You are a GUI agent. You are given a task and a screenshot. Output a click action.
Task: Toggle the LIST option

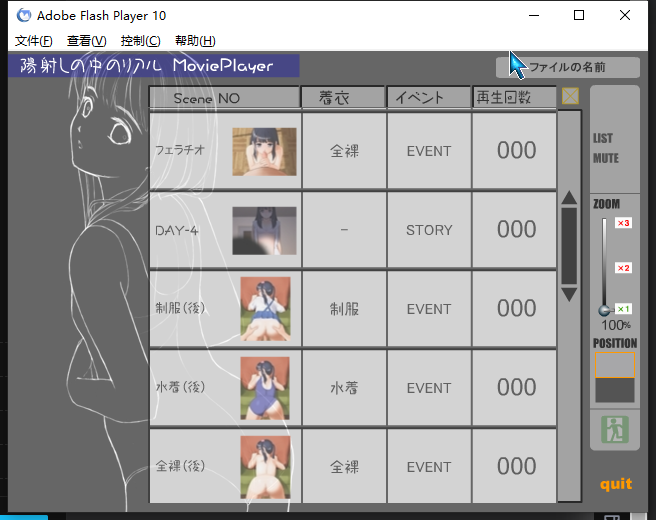click(x=603, y=138)
